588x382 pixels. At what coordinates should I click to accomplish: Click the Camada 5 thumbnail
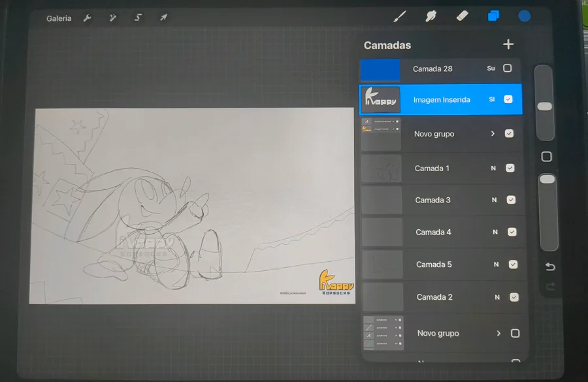pos(383,264)
